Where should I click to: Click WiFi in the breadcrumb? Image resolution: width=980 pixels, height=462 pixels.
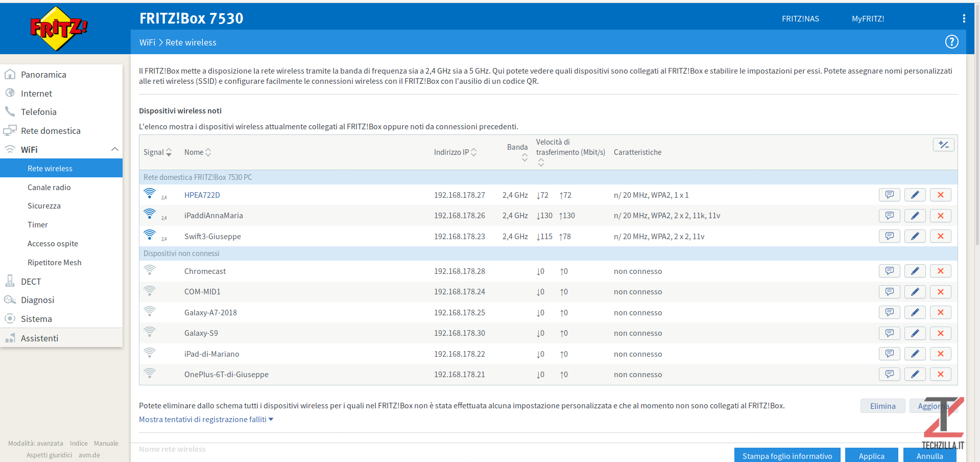(x=147, y=42)
